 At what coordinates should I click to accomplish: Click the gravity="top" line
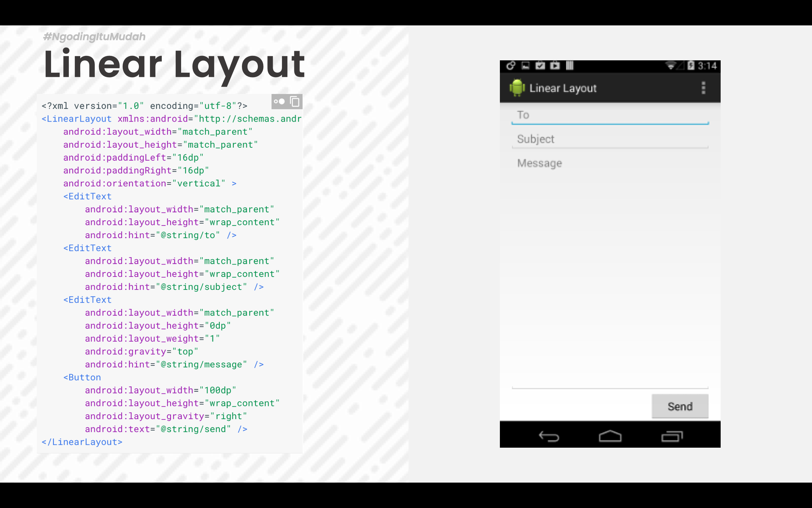141,352
